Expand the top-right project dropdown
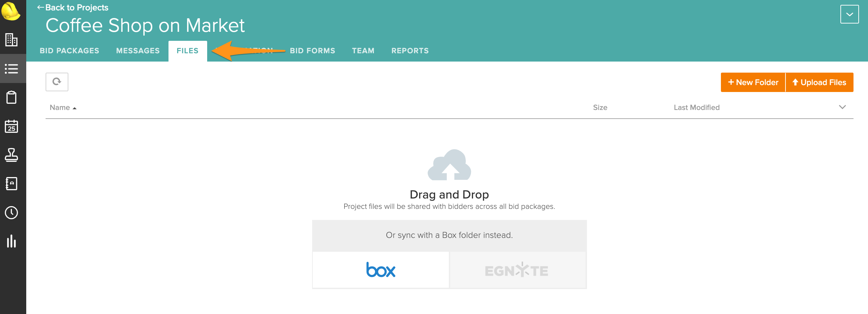868x314 pixels. pos(849,14)
